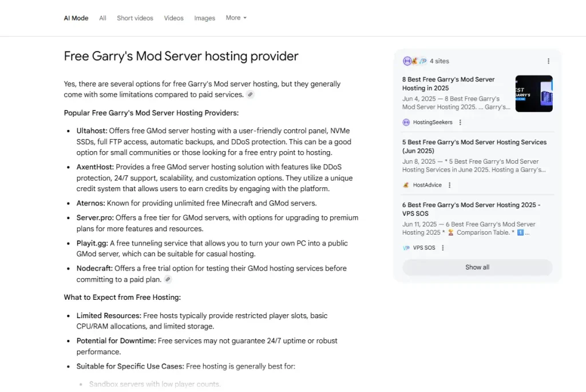This screenshot has width=586, height=392.
Task: Click the '4 sites' label
Action: [x=439, y=61]
